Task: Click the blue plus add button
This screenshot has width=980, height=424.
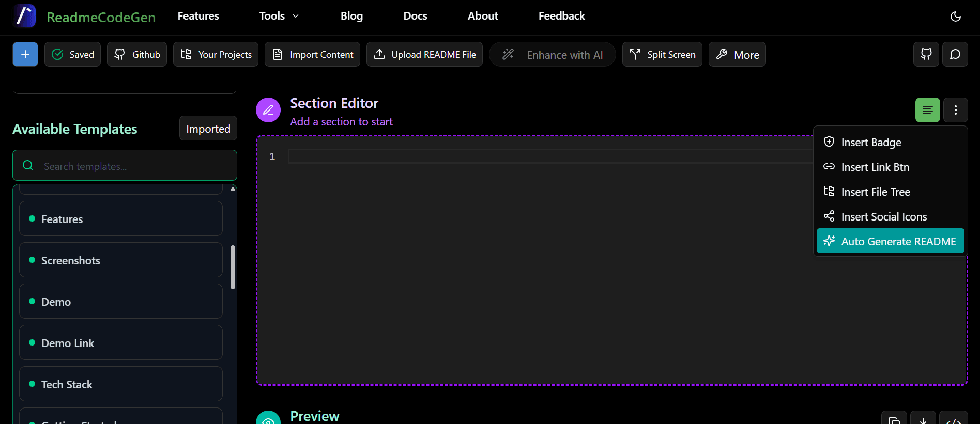Action: tap(25, 54)
